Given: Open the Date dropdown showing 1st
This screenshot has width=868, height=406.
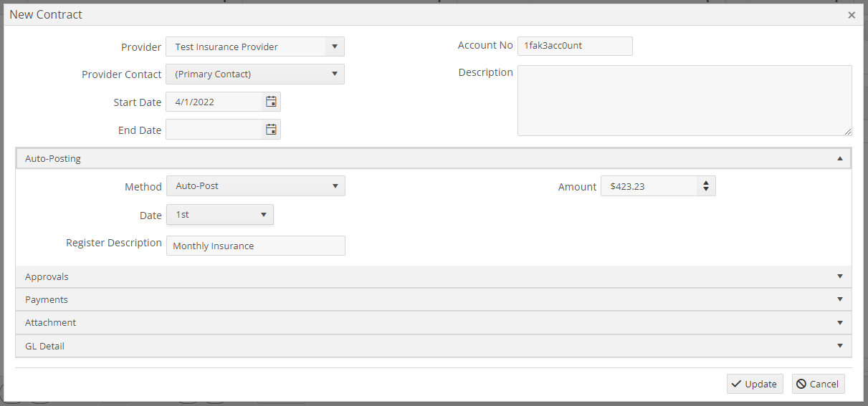Looking at the screenshot, I should [220, 214].
